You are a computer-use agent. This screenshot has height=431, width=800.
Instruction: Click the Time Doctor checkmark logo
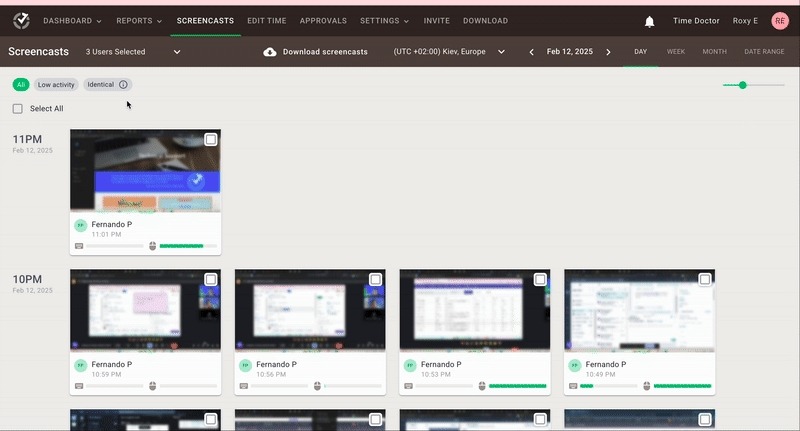pos(19,20)
